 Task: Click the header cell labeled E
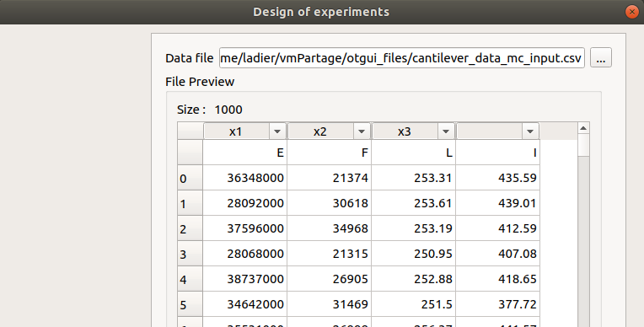coord(245,153)
